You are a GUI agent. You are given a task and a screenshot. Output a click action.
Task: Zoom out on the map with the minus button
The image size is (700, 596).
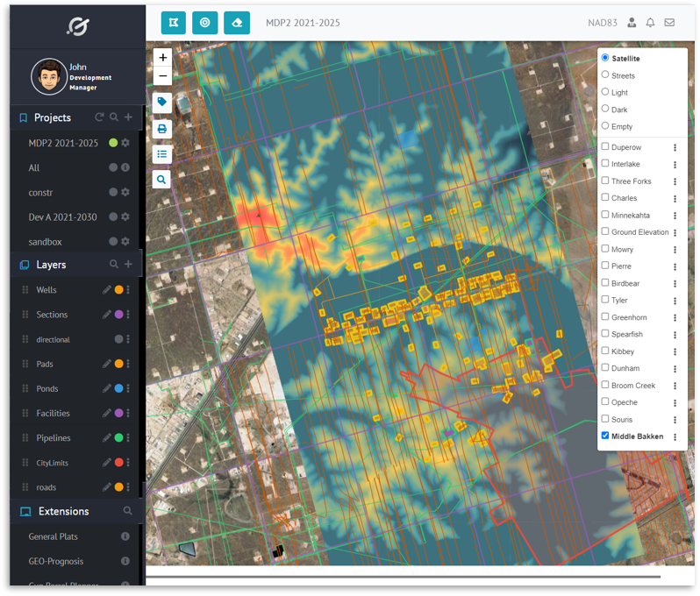pyautogui.click(x=162, y=76)
